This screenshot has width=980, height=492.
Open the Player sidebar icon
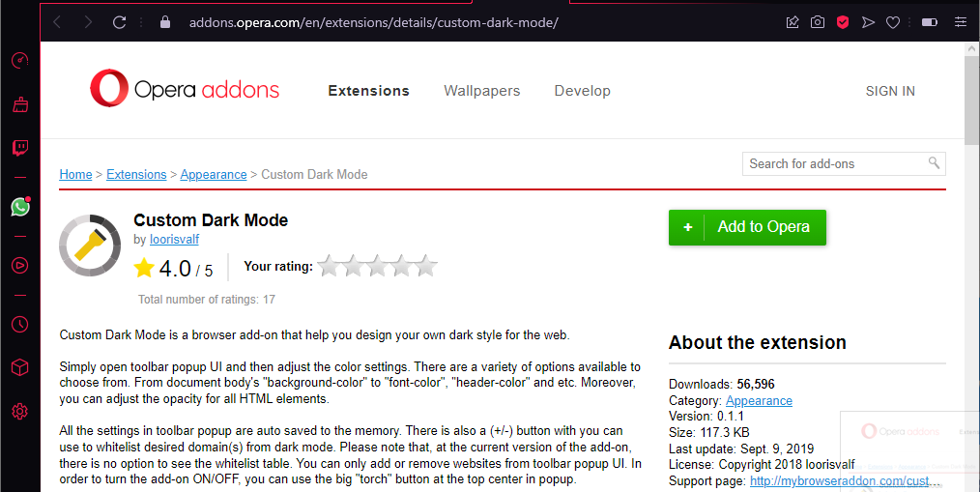pos(20,266)
